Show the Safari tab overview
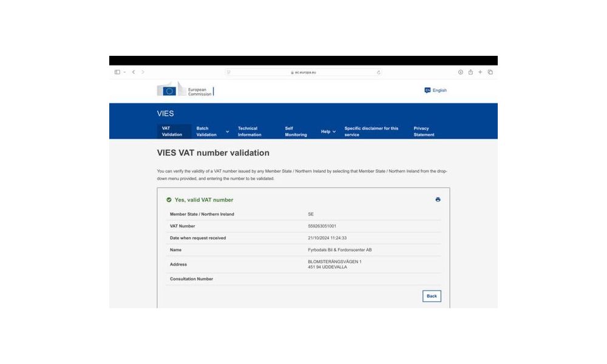The height and width of the screenshot is (364, 607). 490,72
